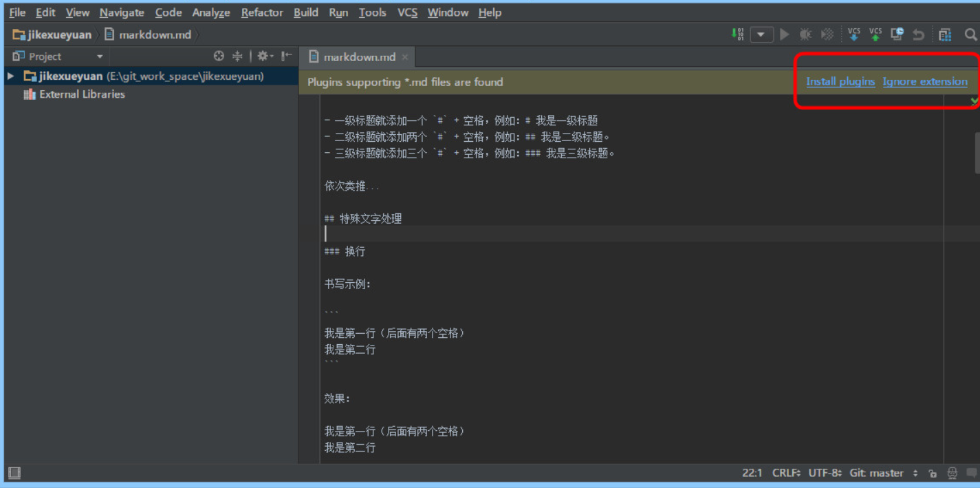Click the Install plugins link
The image size is (980, 488).
point(840,81)
